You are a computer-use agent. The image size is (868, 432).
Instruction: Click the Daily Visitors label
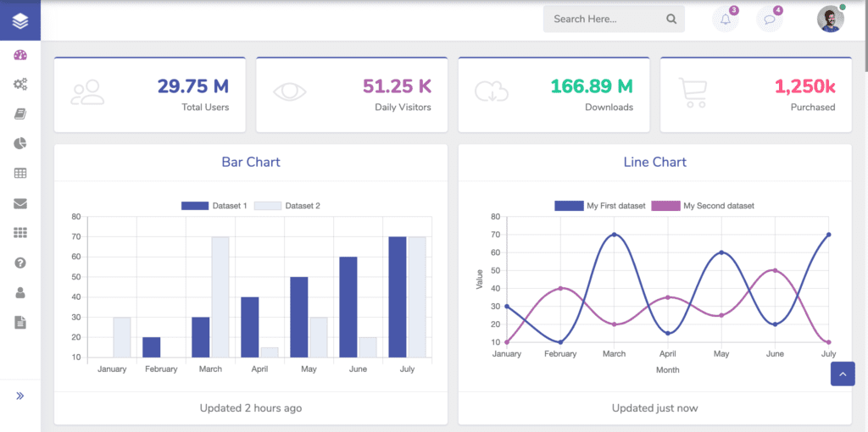click(x=403, y=108)
